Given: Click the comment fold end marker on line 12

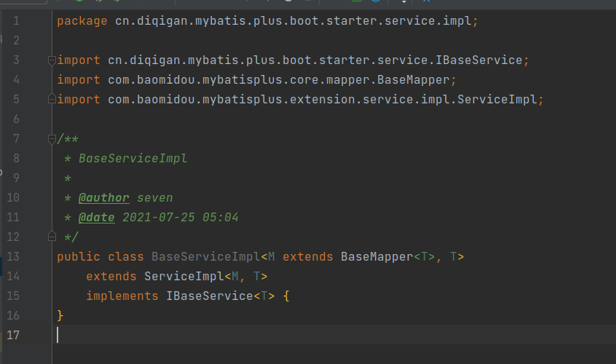Looking at the screenshot, I should [52, 237].
